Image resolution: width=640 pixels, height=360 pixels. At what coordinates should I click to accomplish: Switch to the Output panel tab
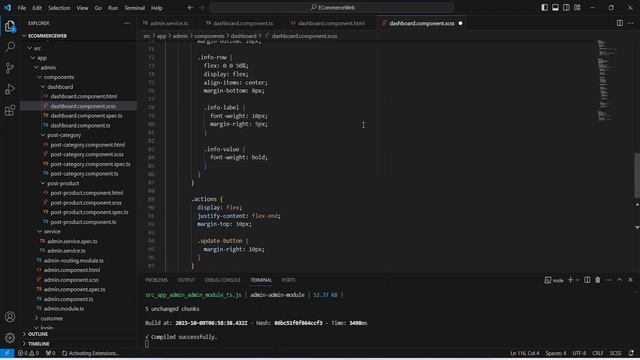click(186, 280)
